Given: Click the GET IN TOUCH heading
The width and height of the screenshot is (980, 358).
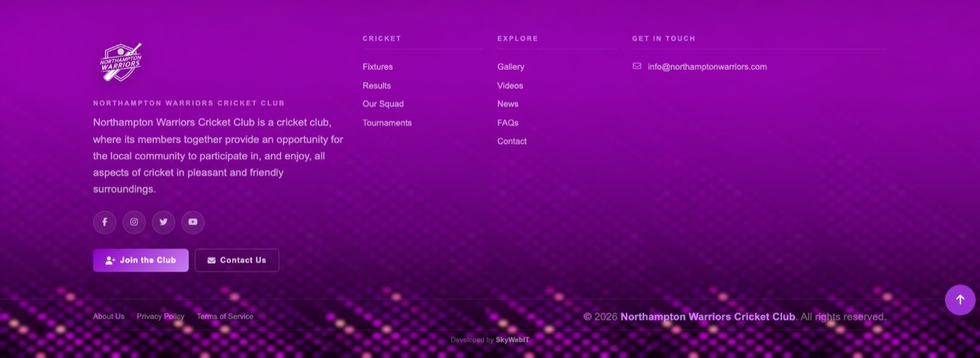Looking at the screenshot, I should pos(664,38).
